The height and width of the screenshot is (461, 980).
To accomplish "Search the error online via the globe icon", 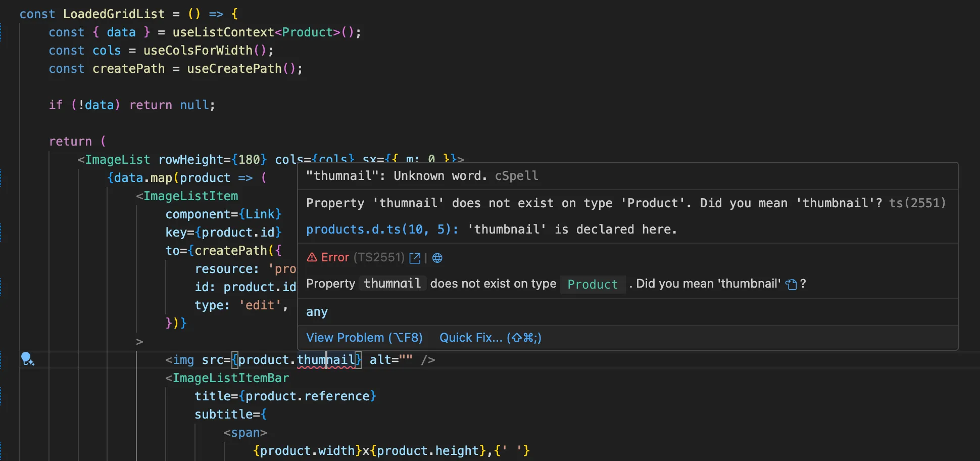I will pos(437,258).
